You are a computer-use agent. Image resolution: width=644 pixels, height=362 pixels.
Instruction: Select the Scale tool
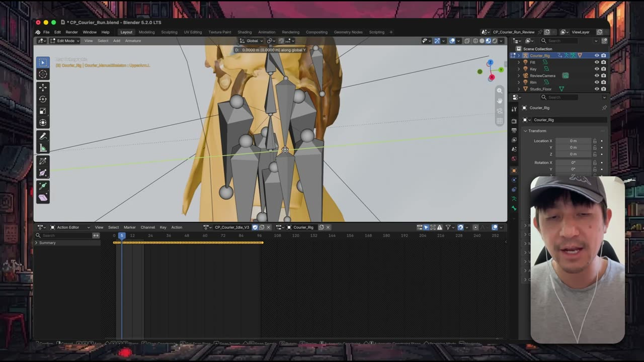(x=43, y=111)
